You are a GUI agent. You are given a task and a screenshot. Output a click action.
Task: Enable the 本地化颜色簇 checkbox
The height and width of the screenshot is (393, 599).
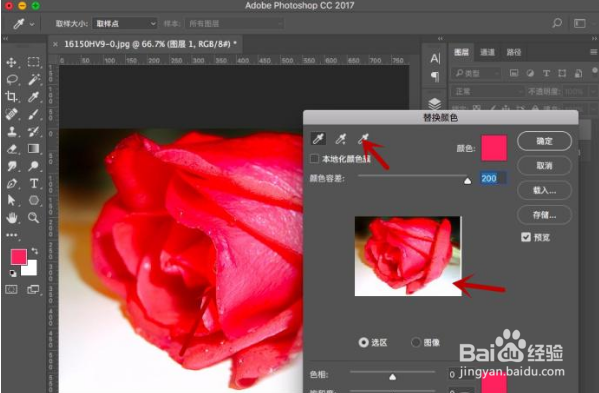314,158
